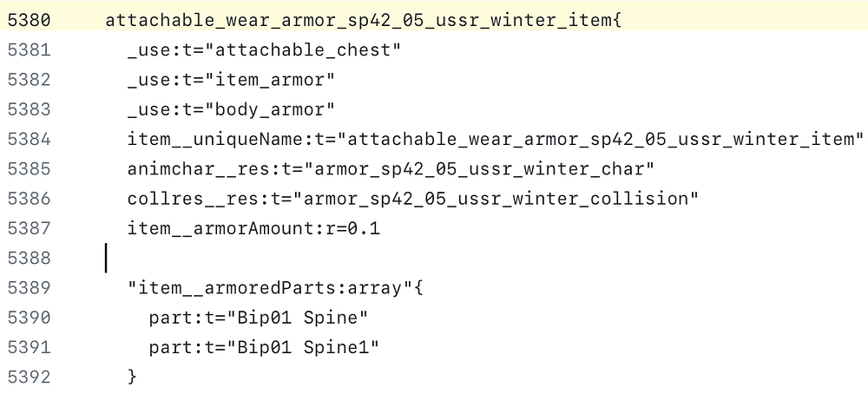Click line number 5389
This screenshot has height=394, width=868.
(29, 288)
